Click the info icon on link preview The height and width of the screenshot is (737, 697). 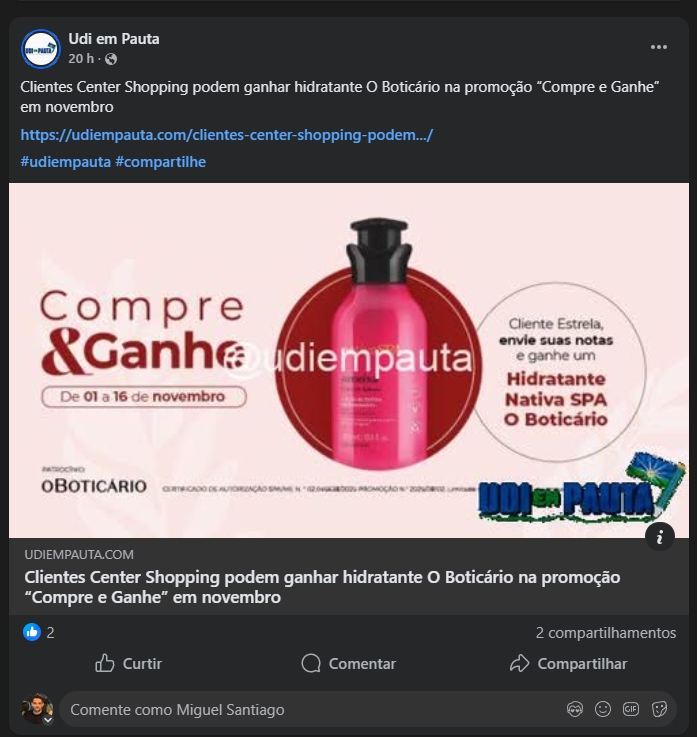click(x=660, y=536)
